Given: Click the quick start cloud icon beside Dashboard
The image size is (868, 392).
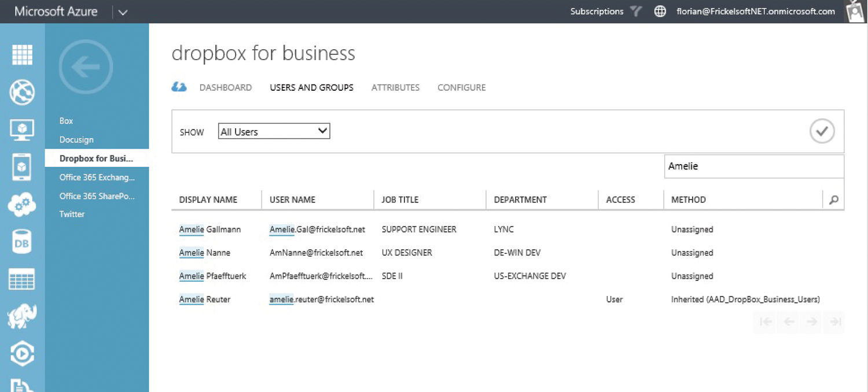Looking at the screenshot, I should click(179, 87).
